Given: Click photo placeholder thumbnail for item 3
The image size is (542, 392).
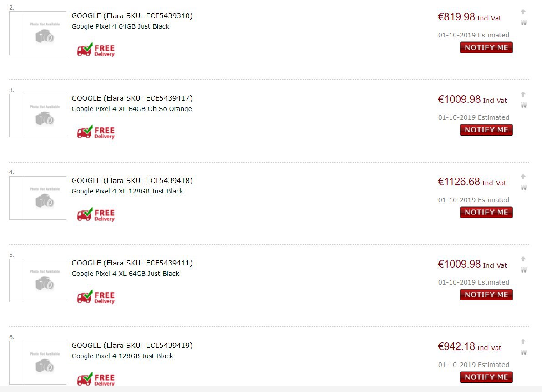Looking at the screenshot, I should click(x=38, y=116).
